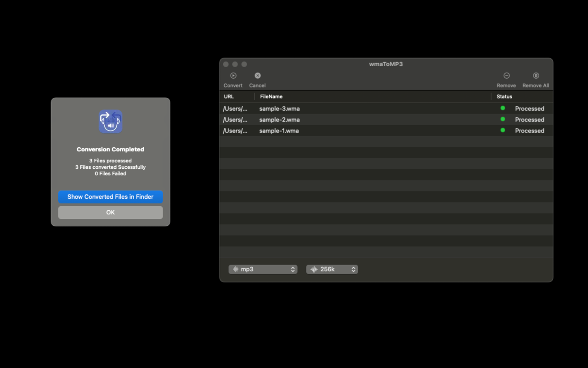Click the stepper arrows on the mp3 selector
The height and width of the screenshot is (368, 588).
click(x=293, y=269)
